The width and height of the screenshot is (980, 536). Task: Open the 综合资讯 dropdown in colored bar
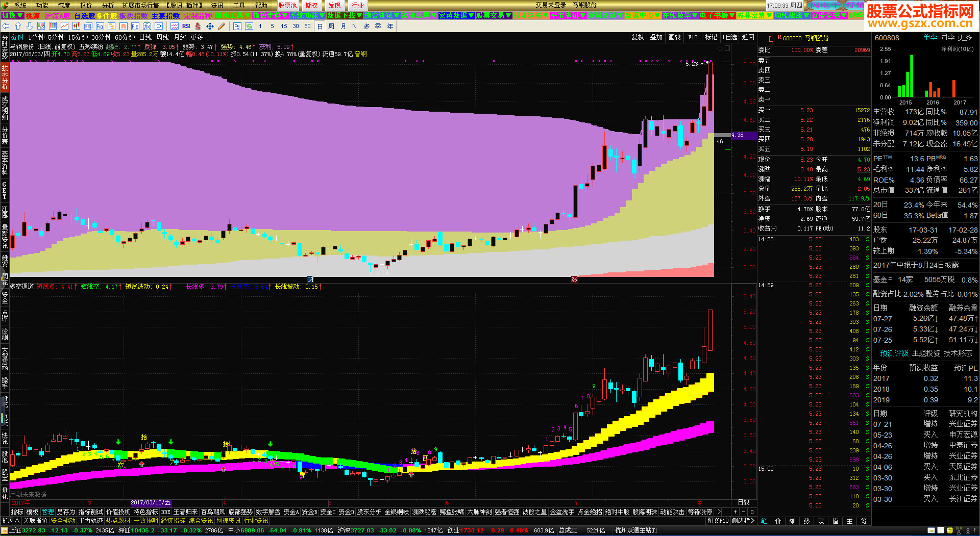382,16
